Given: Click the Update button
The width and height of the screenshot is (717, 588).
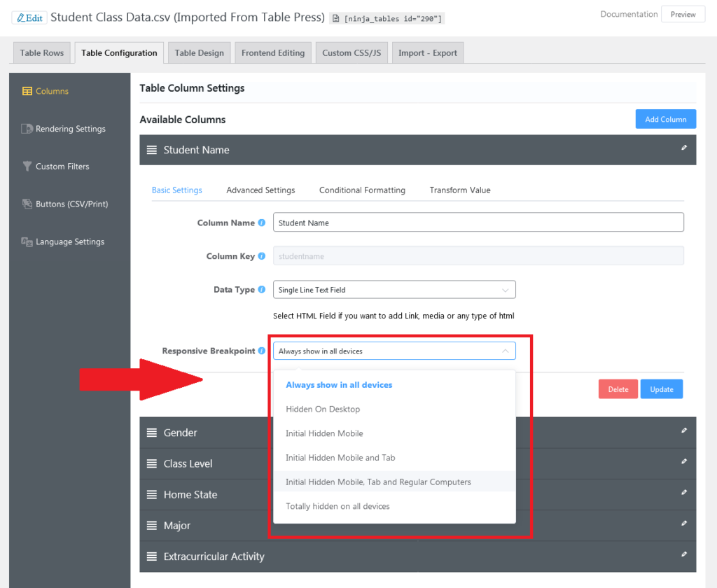Looking at the screenshot, I should 661,388.
